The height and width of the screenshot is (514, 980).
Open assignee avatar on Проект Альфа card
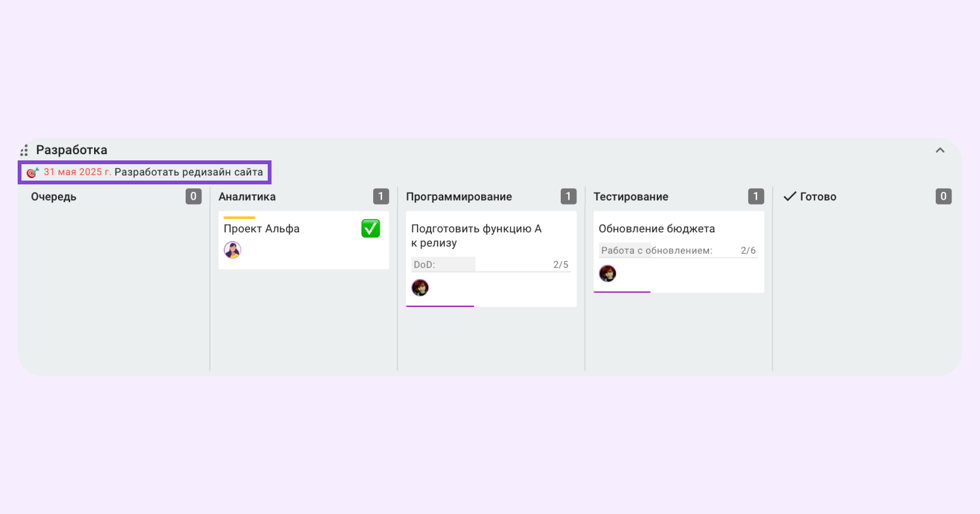[232, 250]
